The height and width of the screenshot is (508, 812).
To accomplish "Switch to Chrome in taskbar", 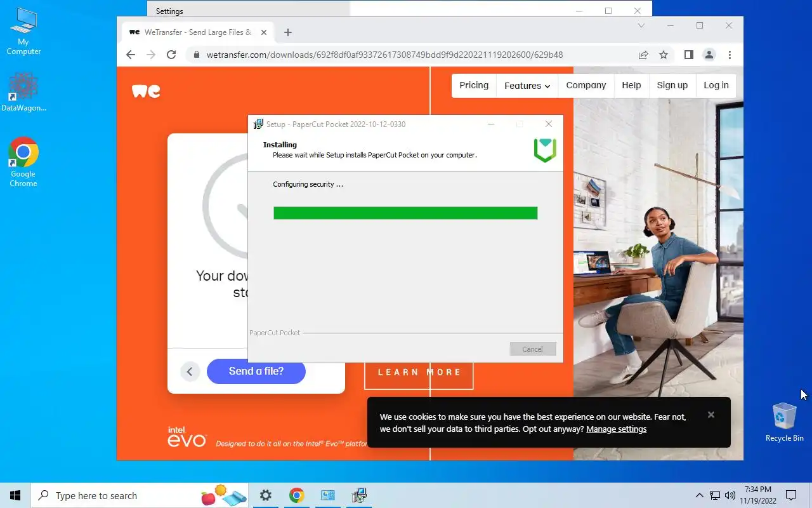I will tap(297, 495).
